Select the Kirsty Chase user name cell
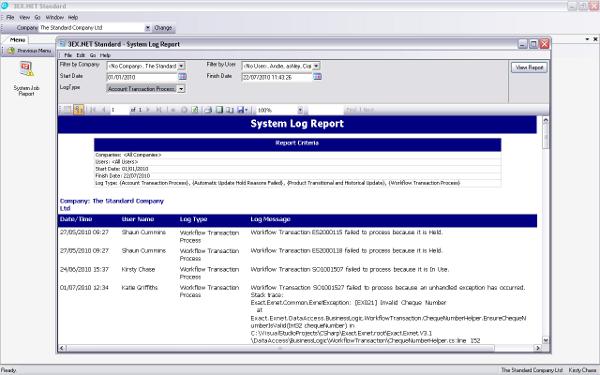 click(x=138, y=269)
